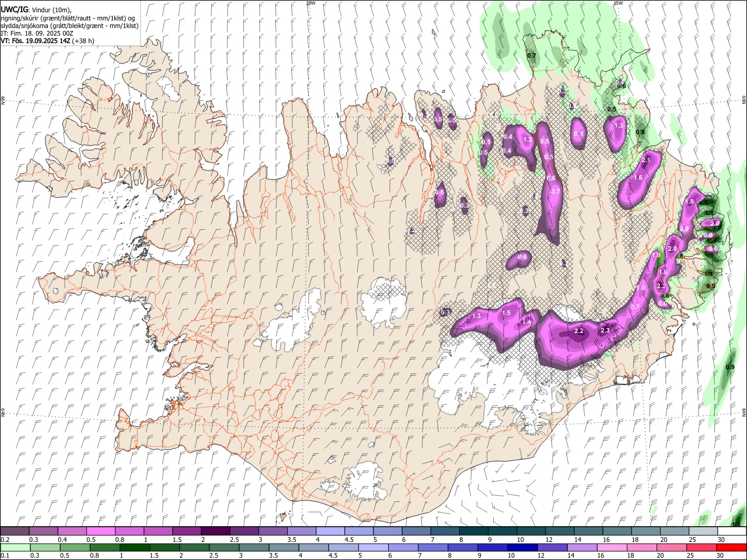Image resolution: width=747 pixels, height=560 pixels.
Task: Click the 1.8 snowfall value near the east coast
Action: [690, 201]
